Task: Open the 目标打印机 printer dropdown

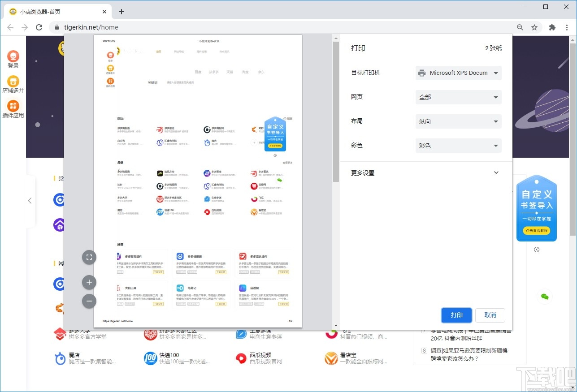Action: pyautogui.click(x=458, y=73)
